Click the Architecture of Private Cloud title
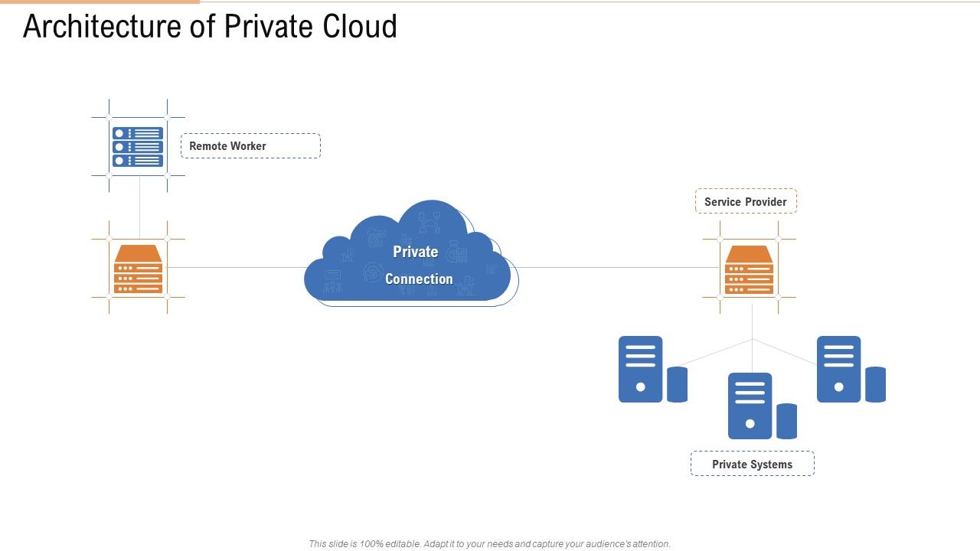980x551 pixels. pyautogui.click(x=211, y=27)
